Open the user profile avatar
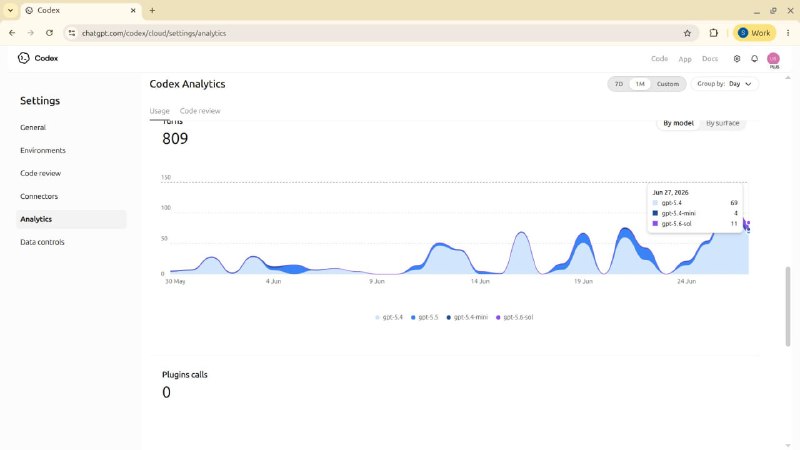 pyautogui.click(x=773, y=59)
